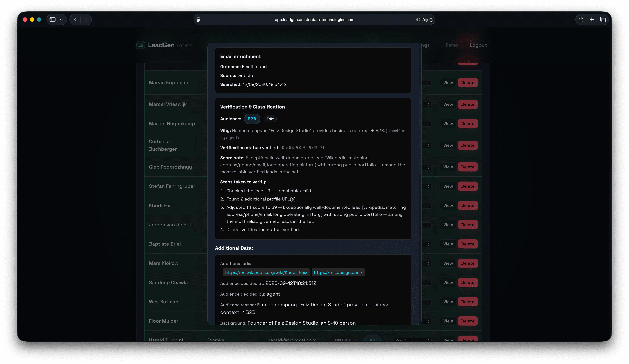Viewport: 629px width, 364px height.
Task: Open the Demo menu item
Action: tap(452, 45)
